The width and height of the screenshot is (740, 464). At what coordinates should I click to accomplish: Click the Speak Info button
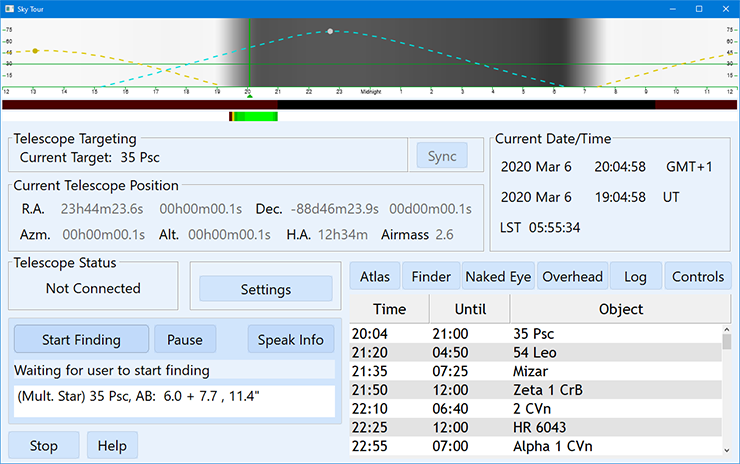click(x=291, y=340)
